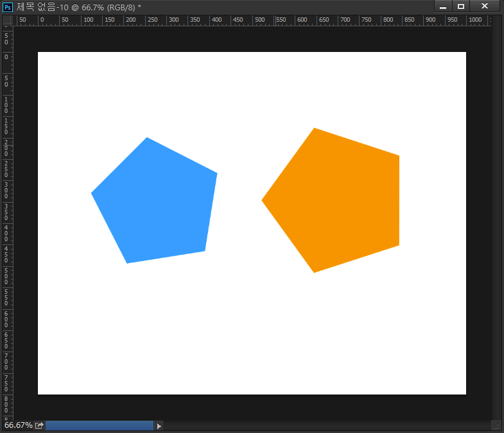Image resolution: width=504 pixels, height=433 pixels.
Task: Click the 66.67% zoom level field
Action: (x=18, y=425)
